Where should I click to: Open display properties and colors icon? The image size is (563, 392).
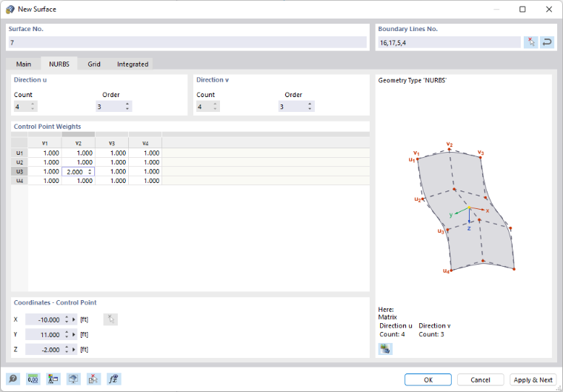[53, 379]
